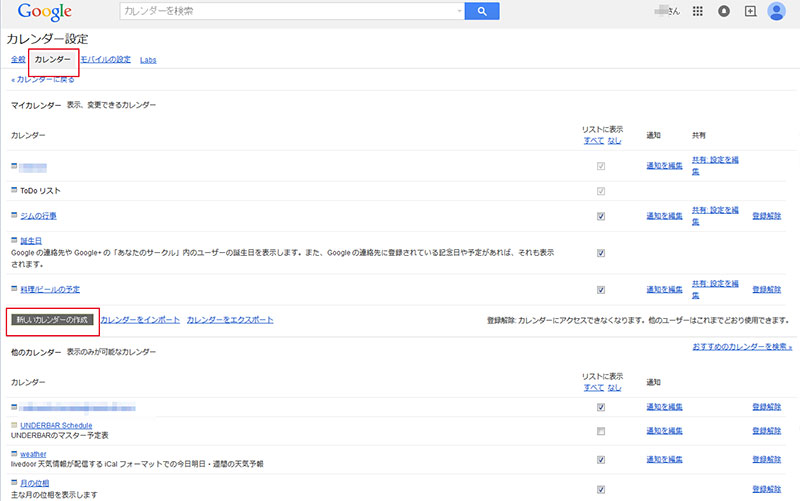The height and width of the screenshot is (501, 800).
Task: Click なし under 他のカレンダー list display
Action: click(614, 387)
